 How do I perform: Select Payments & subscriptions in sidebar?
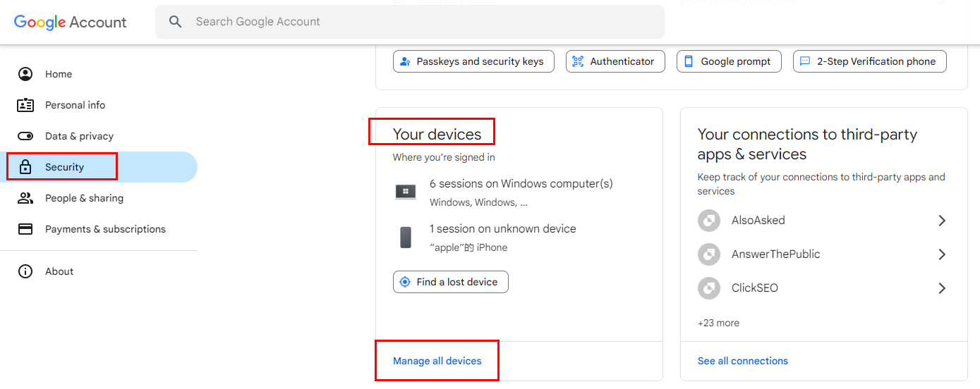point(105,229)
